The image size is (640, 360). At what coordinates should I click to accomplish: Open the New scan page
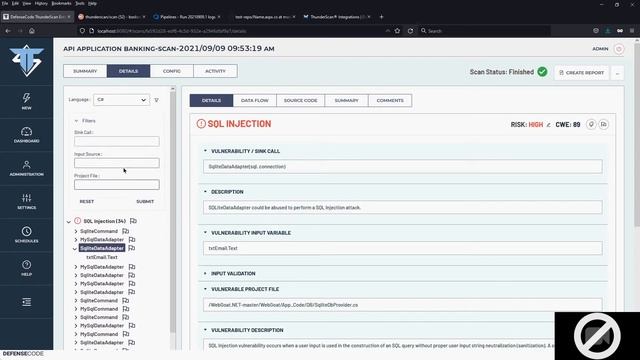(27, 101)
